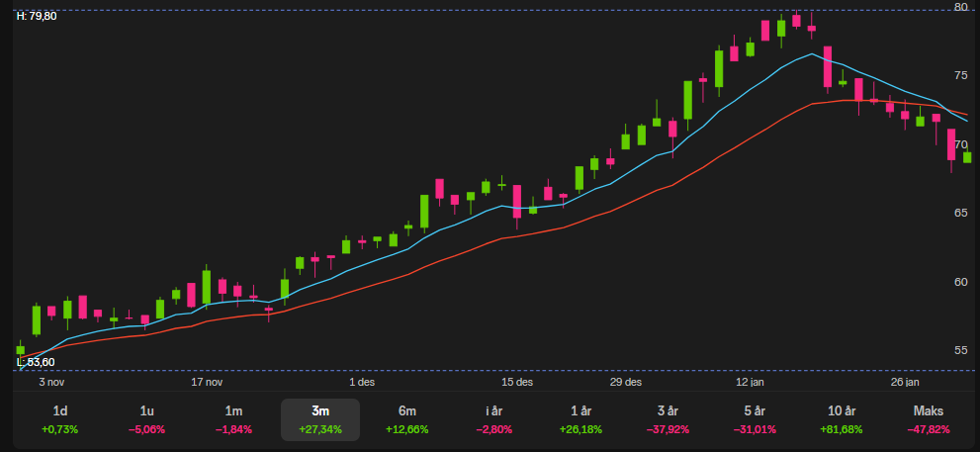Click the '12 jan' date axis label
This screenshot has width=980, height=452.
pos(748,382)
